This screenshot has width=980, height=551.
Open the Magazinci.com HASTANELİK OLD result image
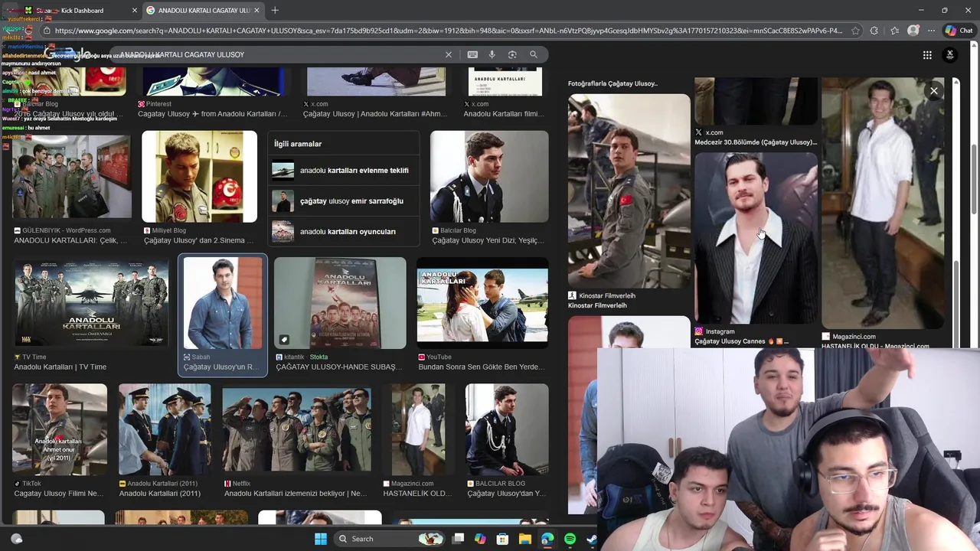[417, 429]
